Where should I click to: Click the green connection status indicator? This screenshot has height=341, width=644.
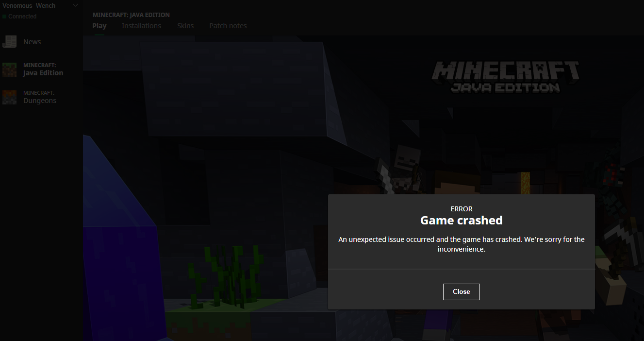pos(4,17)
